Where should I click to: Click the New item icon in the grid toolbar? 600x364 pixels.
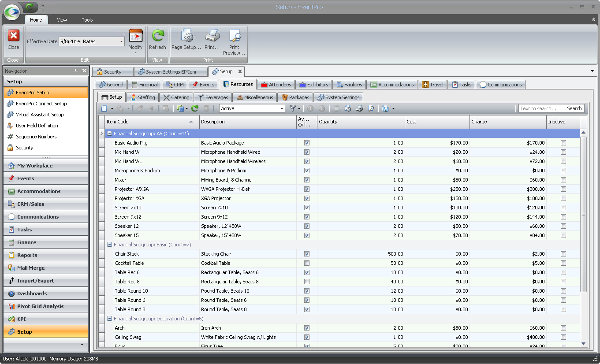pyautogui.click(x=104, y=108)
